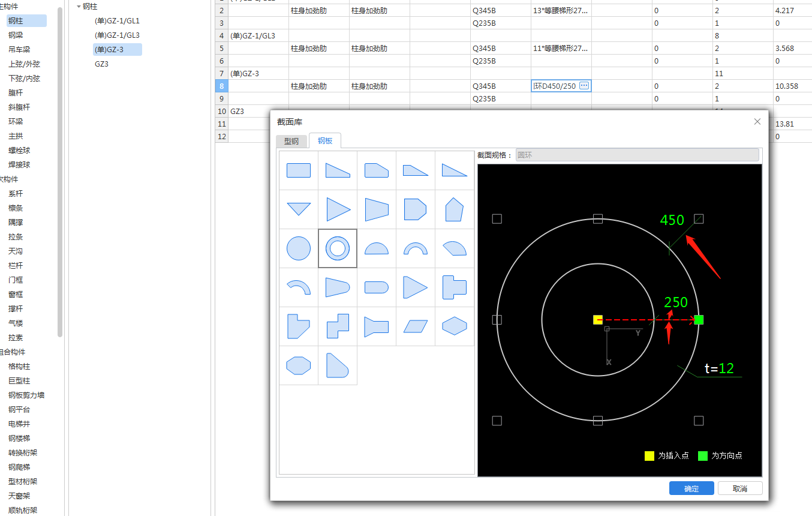Open the 檩条 category

[x=16, y=208]
